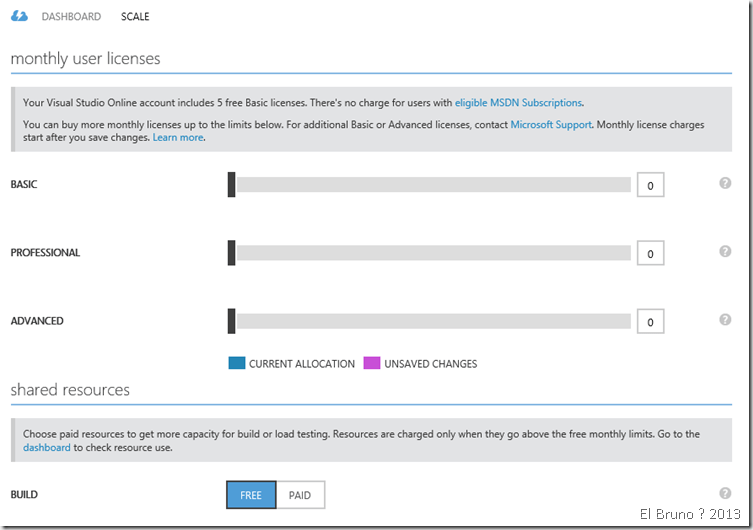Viewport: 753px width, 530px height.
Task: Click the Advanced license count input box
Action: [x=650, y=322]
